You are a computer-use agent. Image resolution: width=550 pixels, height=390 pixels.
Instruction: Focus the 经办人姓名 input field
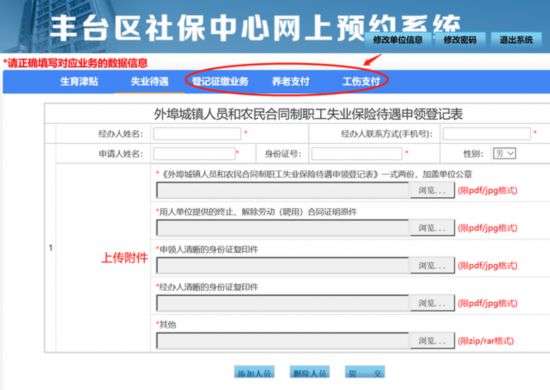[197, 134]
